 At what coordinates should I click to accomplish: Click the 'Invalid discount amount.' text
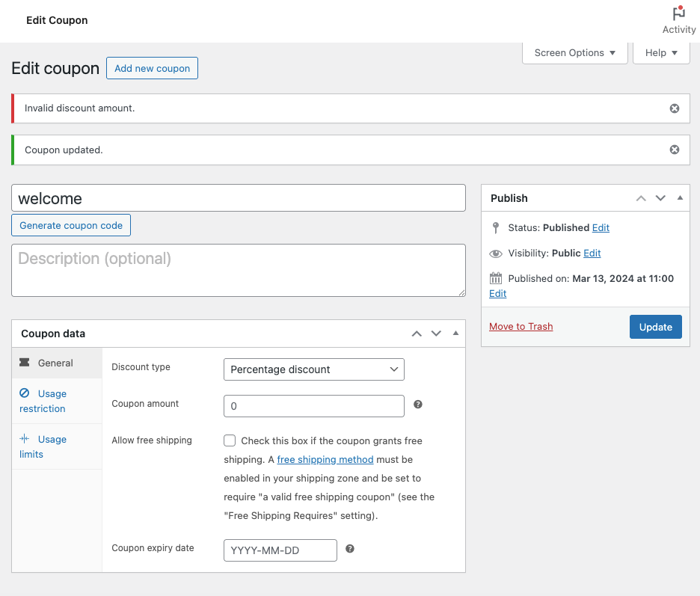tap(79, 108)
